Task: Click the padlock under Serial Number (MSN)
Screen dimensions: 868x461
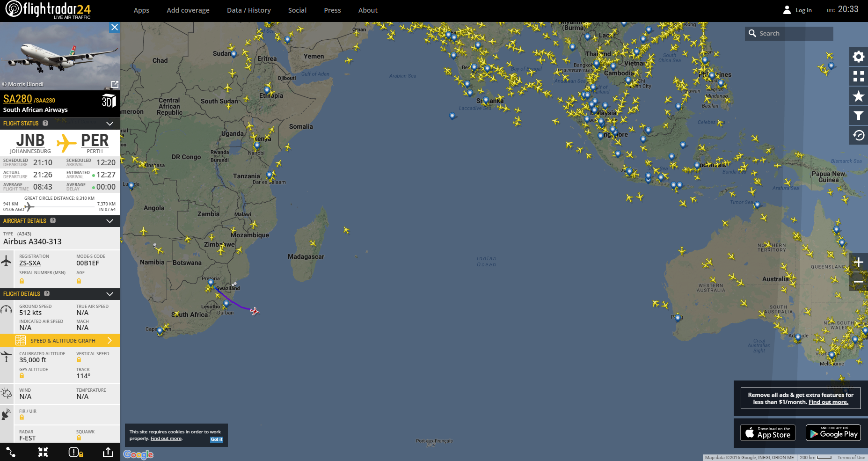Action: 22,281
